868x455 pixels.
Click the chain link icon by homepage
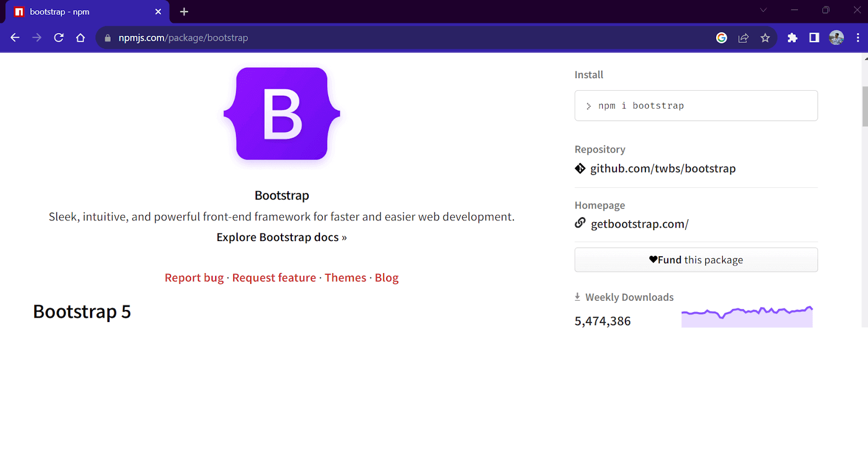coord(580,223)
